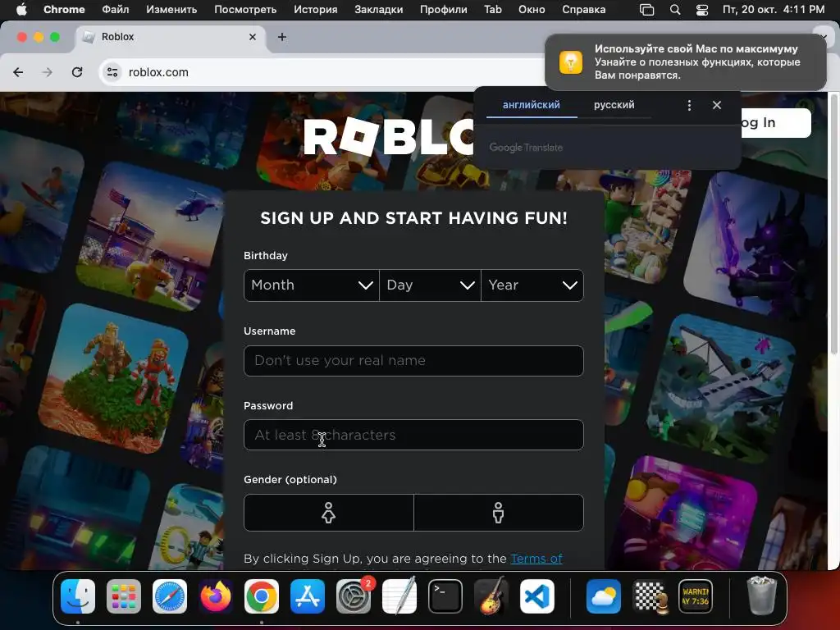Close the Roblox browser tab
The image size is (840, 630).
pyautogui.click(x=253, y=37)
